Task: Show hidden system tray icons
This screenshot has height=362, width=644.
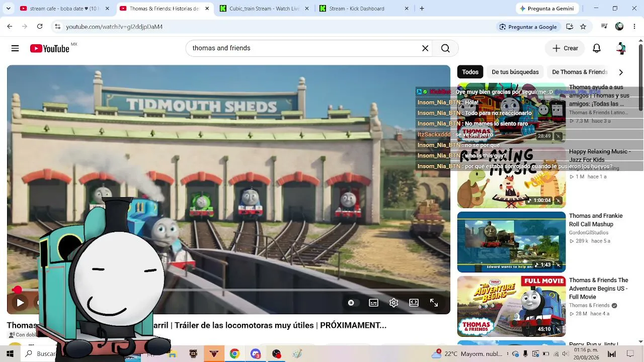Action: (508, 354)
